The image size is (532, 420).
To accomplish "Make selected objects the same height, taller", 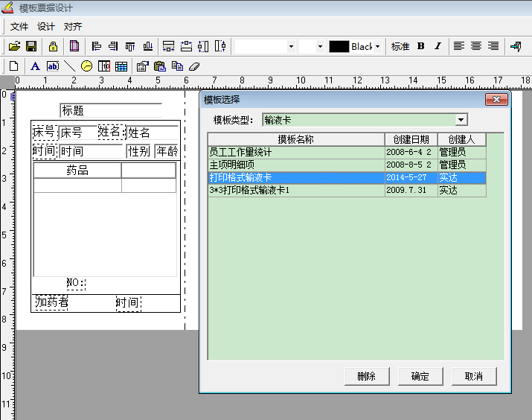I will click(x=203, y=46).
